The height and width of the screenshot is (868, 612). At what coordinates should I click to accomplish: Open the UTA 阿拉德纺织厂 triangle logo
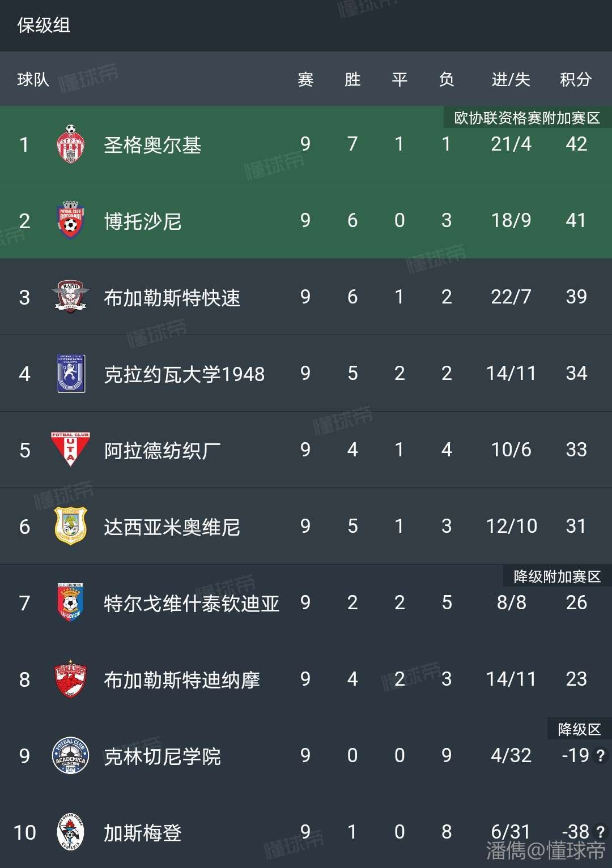(71, 450)
